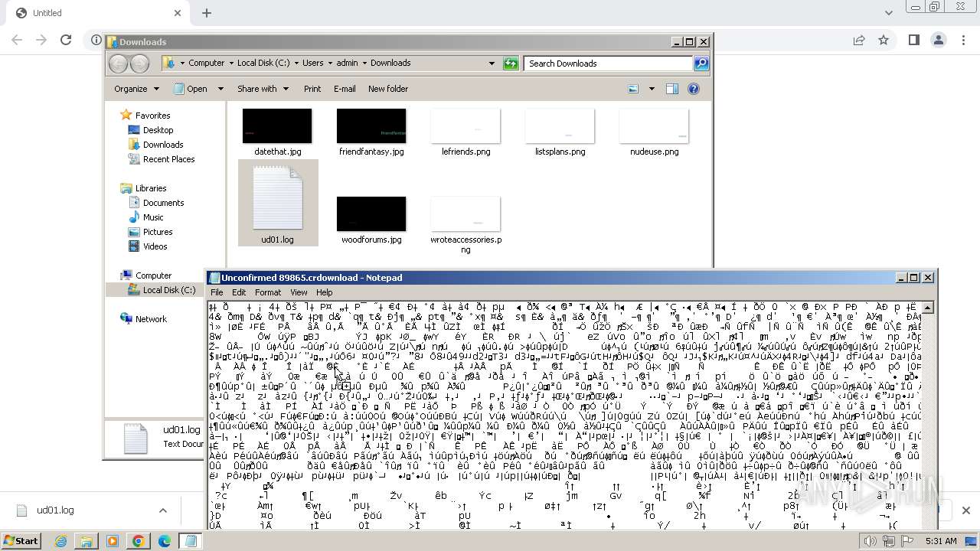Select the Notepad taskbar button

(x=190, y=541)
